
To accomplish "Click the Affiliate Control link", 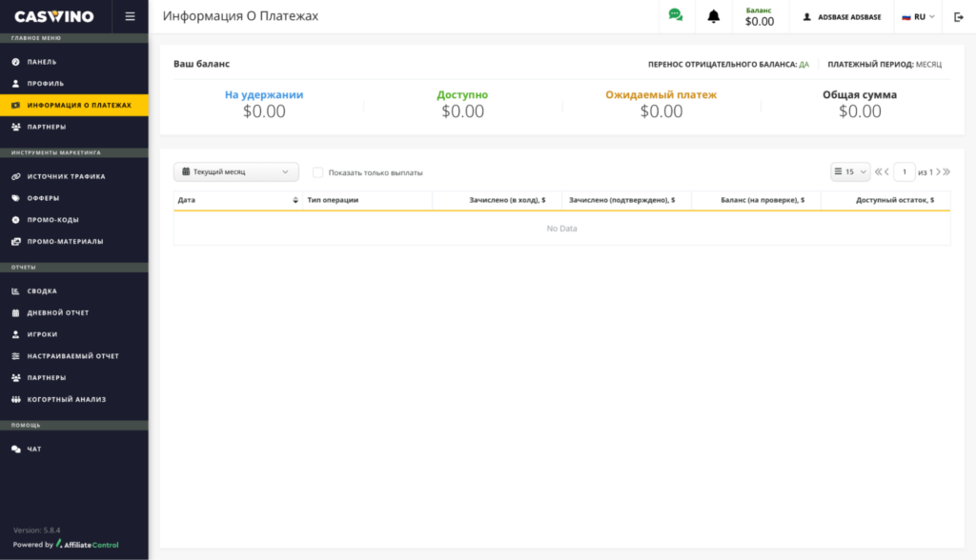I will [87, 545].
